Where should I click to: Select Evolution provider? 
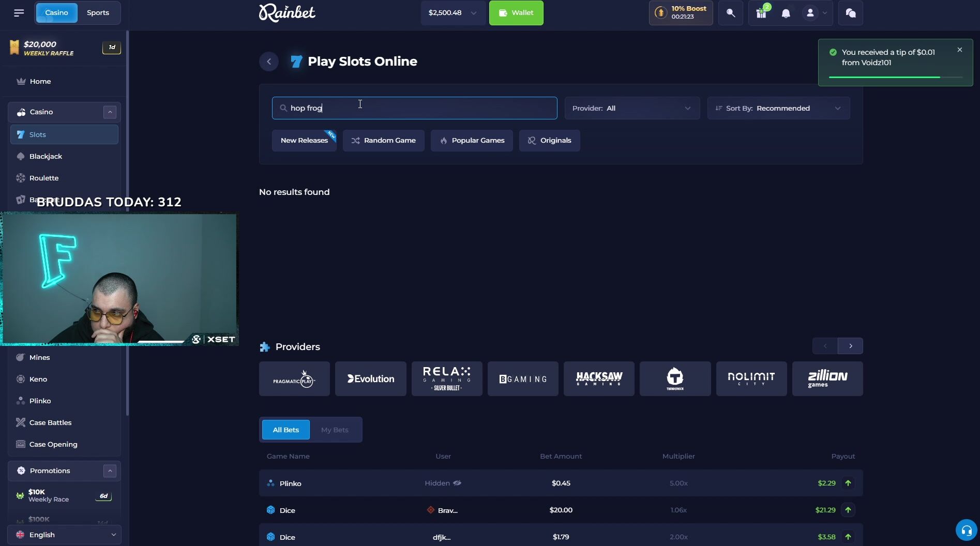[371, 379]
